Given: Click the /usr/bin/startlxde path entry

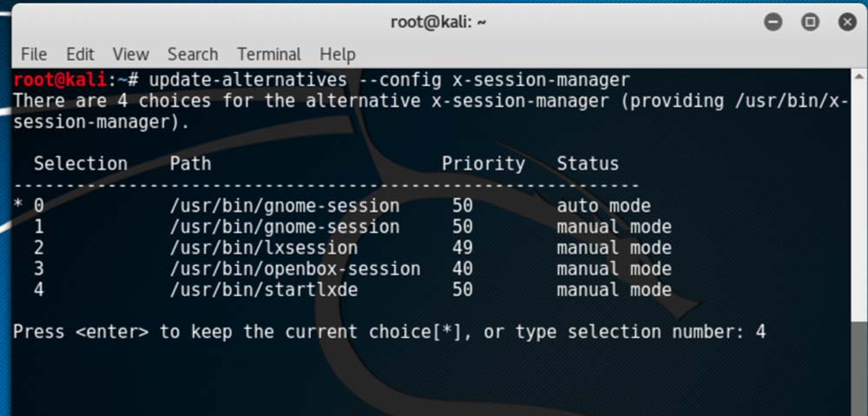Looking at the screenshot, I should [x=263, y=289].
